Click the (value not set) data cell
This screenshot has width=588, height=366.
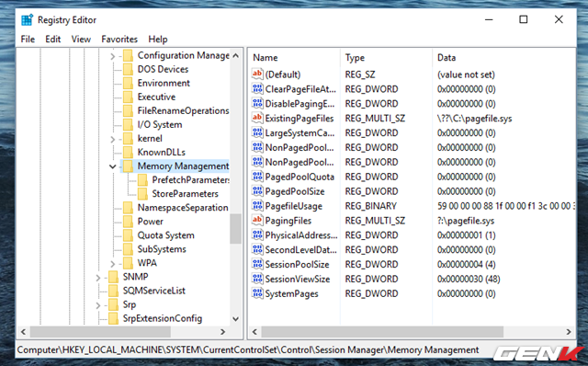click(x=466, y=74)
